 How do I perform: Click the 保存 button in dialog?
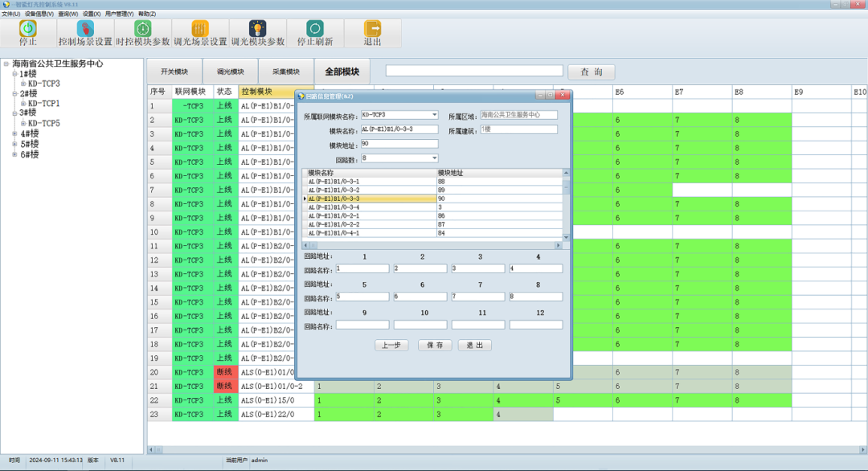coord(435,345)
